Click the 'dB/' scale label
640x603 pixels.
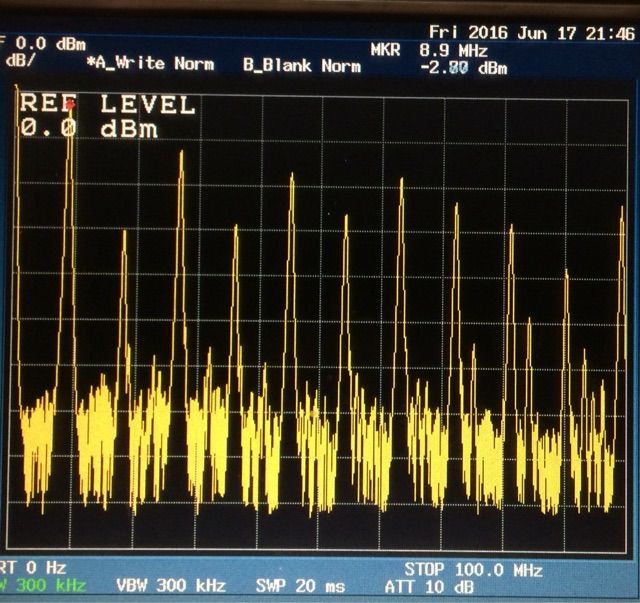(20, 60)
